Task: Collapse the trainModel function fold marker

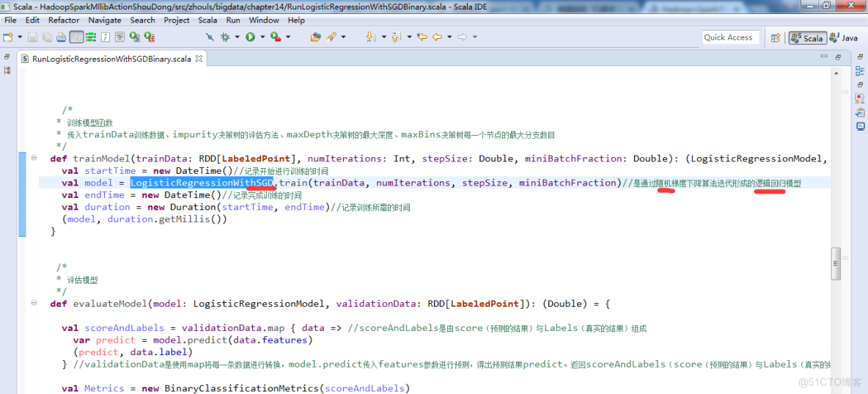Action: tap(34, 158)
